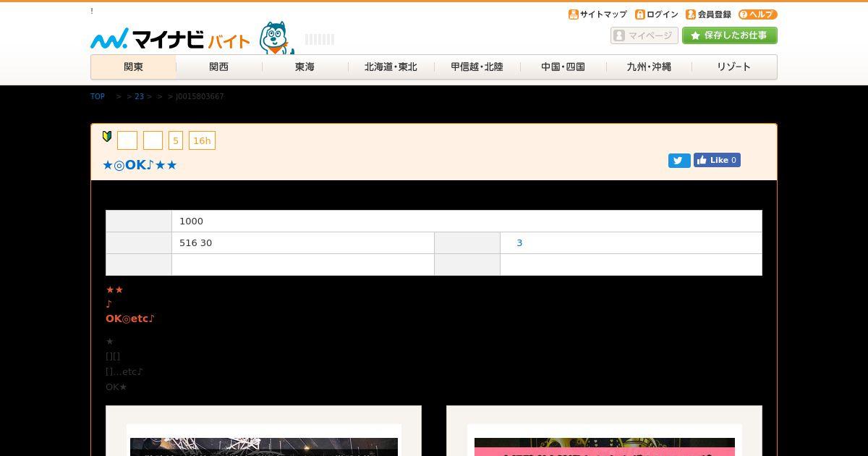Image resolution: width=868 pixels, height=456 pixels.
Task: Click the 516 30 table cell
Action: [x=303, y=243]
